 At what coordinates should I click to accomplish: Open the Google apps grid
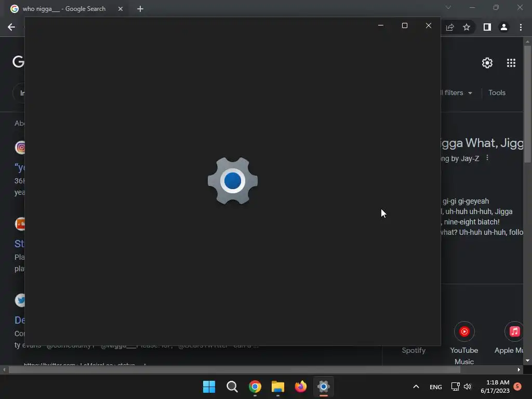tap(511, 63)
